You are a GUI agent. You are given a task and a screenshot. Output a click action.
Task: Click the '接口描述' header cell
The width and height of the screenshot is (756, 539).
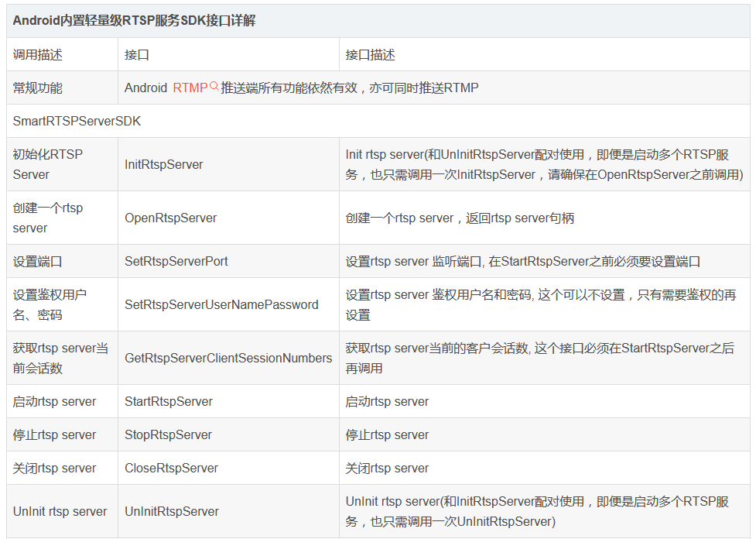click(x=544, y=54)
